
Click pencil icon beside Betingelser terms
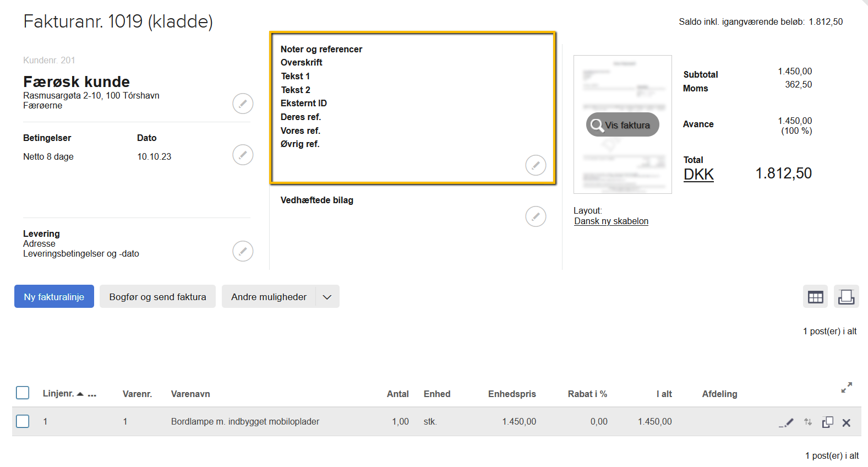pos(243,155)
